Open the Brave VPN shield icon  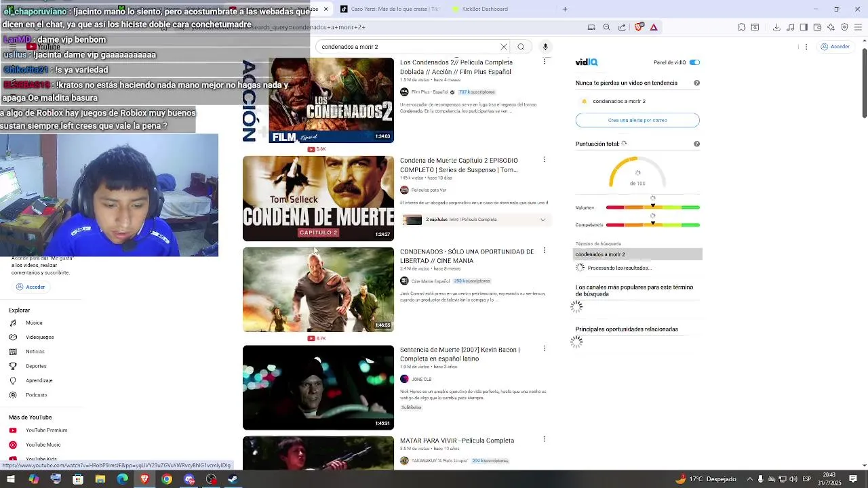(844, 27)
